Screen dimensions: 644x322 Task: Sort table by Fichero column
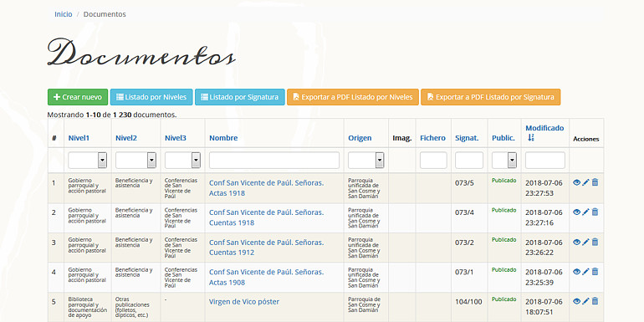click(432, 138)
